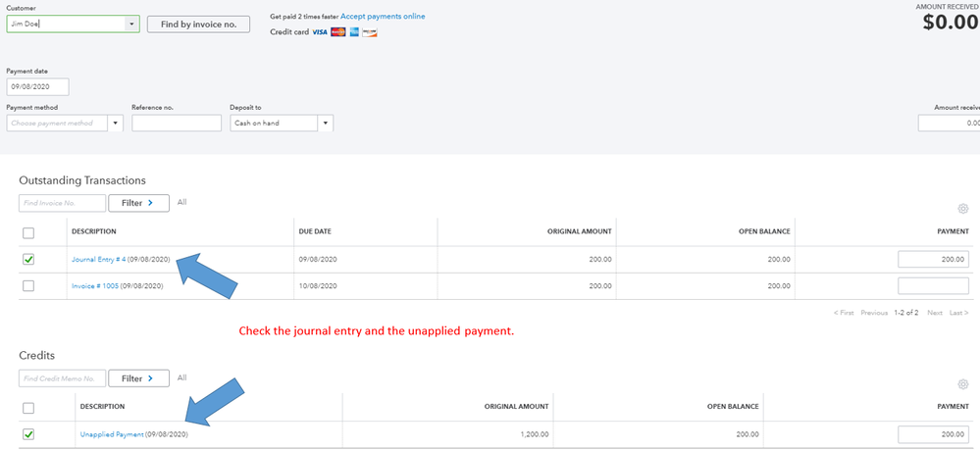
Task: Click the Customer name field Jim Doe
Action: 66,25
